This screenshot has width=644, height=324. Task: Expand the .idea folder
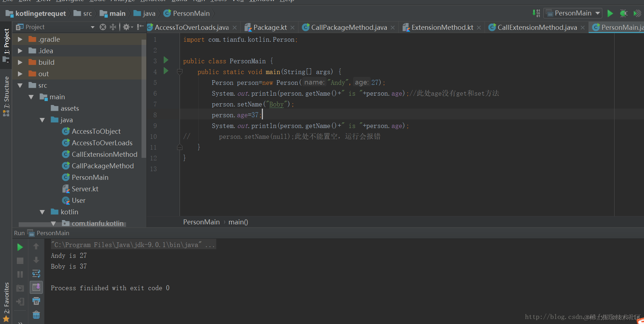coord(20,51)
